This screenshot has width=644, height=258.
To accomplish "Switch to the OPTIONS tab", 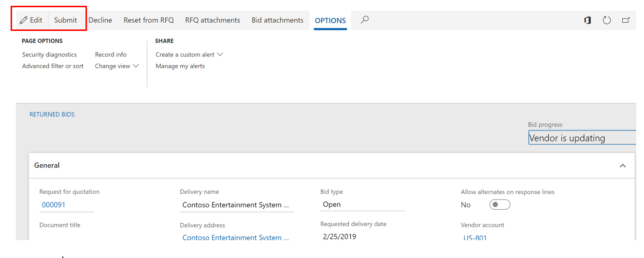I will tap(330, 21).
